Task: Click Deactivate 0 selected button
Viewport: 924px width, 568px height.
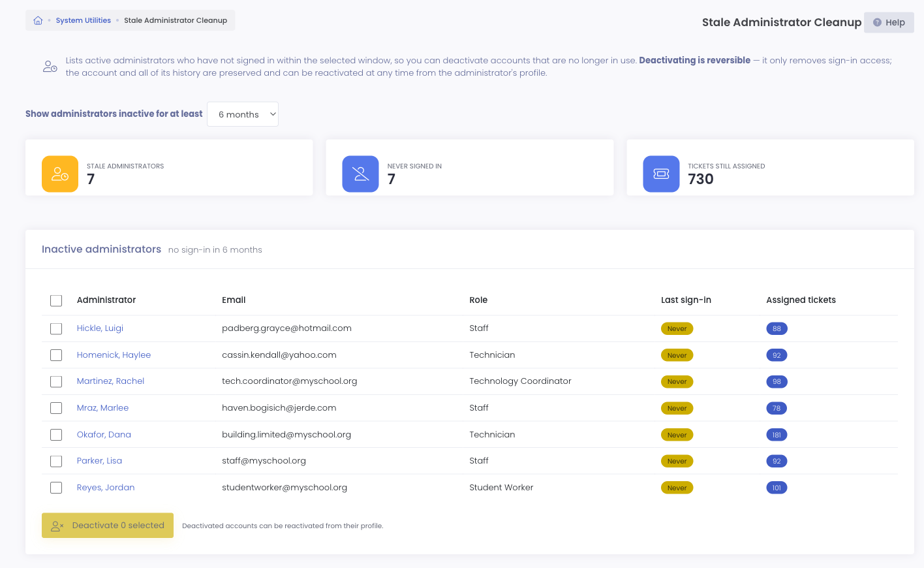Action: point(108,526)
